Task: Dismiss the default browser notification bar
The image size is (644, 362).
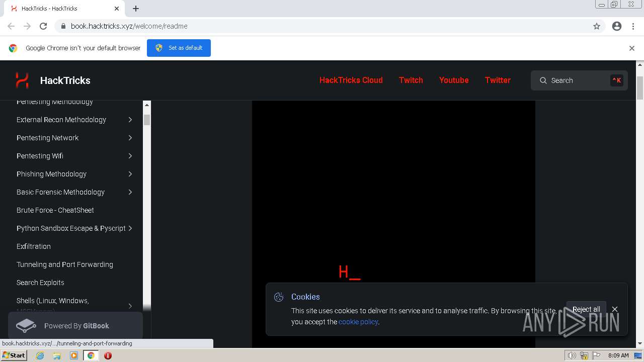Action: tap(632, 48)
